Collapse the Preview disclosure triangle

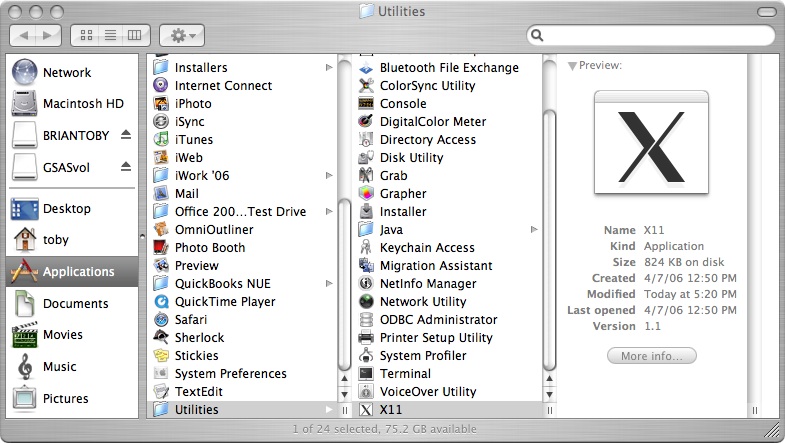click(x=572, y=66)
